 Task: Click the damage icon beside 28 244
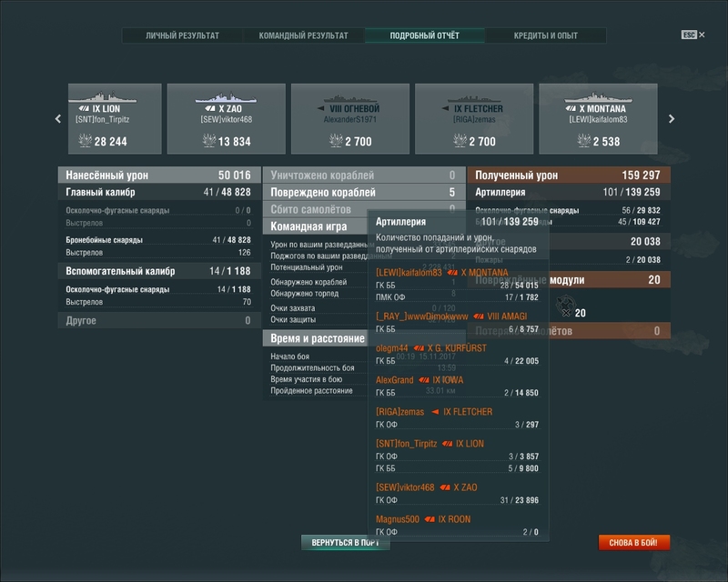(85, 140)
